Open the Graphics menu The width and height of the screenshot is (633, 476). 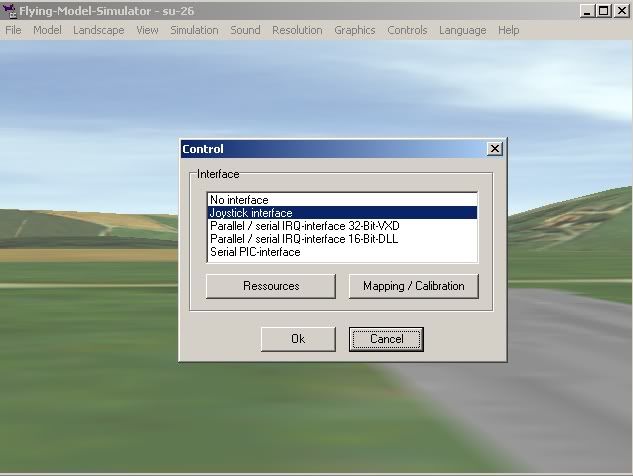354,30
